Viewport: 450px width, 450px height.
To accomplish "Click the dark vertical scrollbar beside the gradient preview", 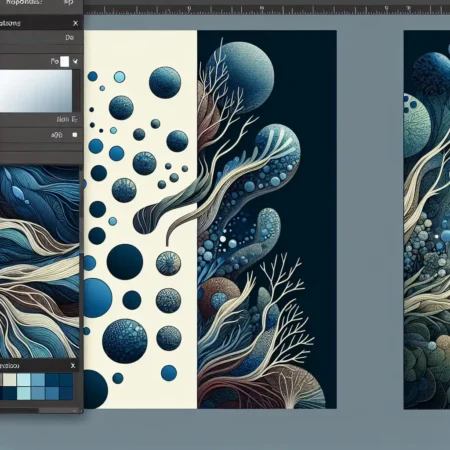I will [x=76, y=91].
